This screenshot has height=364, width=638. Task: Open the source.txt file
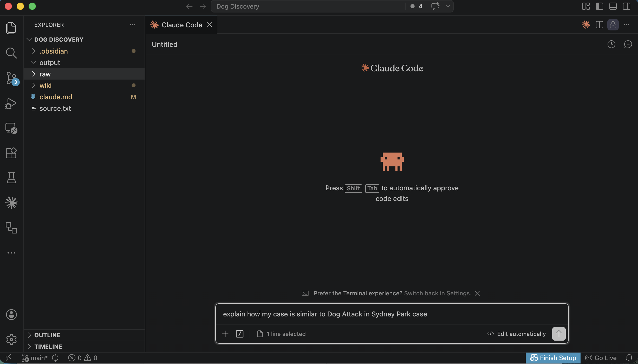pyautogui.click(x=84, y=108)
